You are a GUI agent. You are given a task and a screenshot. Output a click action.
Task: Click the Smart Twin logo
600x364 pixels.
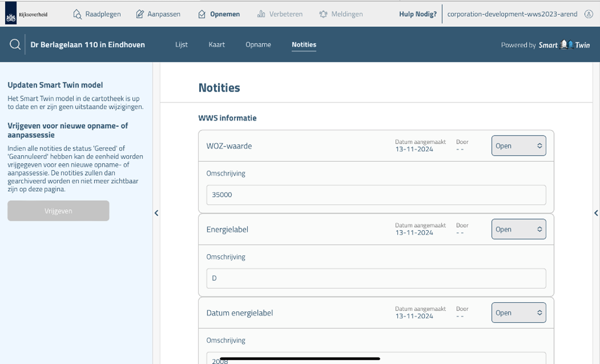[x=564, y=45]
